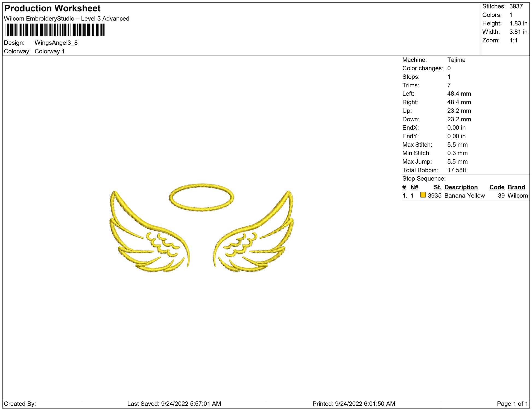
Task: Click the Stop Sequence label
Action: point(424,179)
